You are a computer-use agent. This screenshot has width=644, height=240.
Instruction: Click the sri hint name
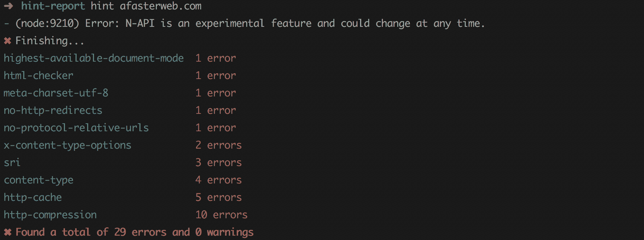[x=12, y=162]
